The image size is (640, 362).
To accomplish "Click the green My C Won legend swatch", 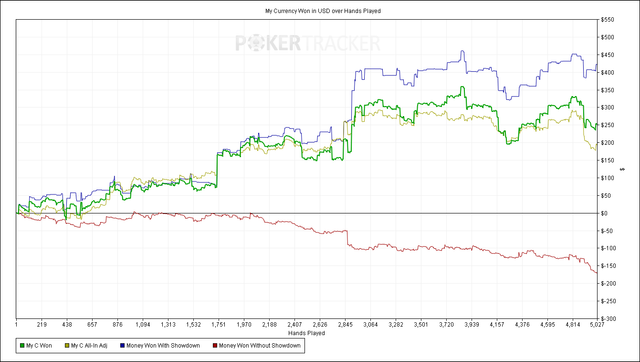I will point(22,346).
